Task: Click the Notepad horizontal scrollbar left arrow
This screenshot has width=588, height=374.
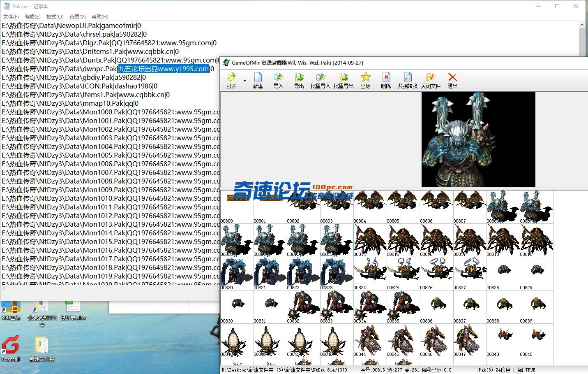Action: 3,289
